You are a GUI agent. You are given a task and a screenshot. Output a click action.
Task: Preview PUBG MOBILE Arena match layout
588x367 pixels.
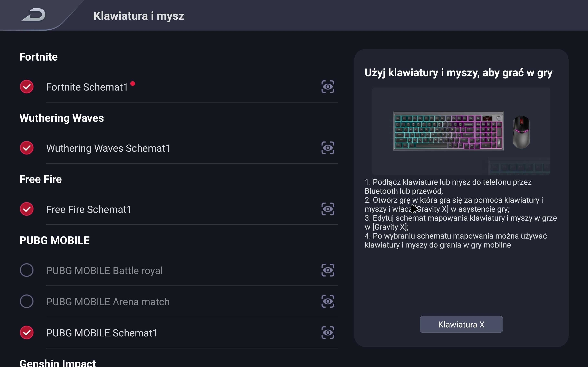[x=327, y=302]
